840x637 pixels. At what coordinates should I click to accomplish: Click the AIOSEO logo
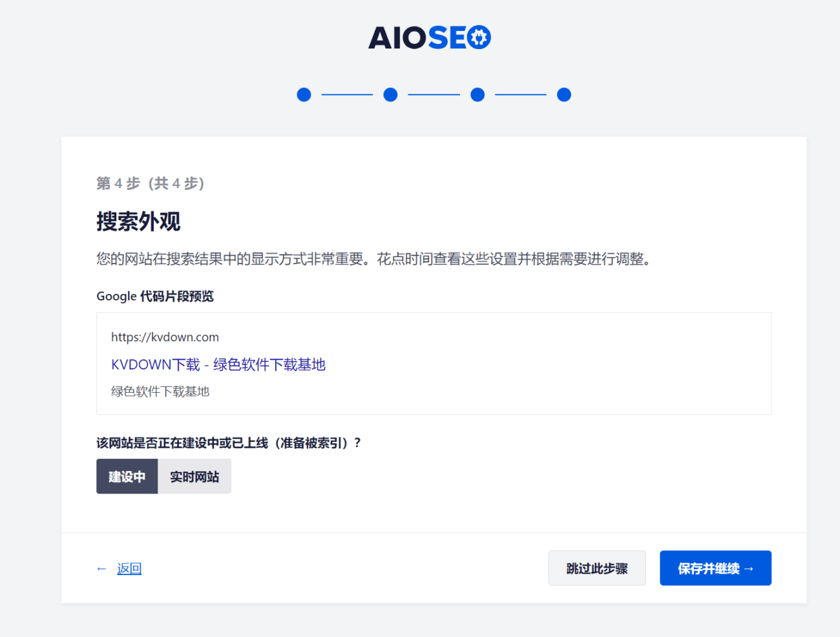pyautogui.click(x=428, y=37)
